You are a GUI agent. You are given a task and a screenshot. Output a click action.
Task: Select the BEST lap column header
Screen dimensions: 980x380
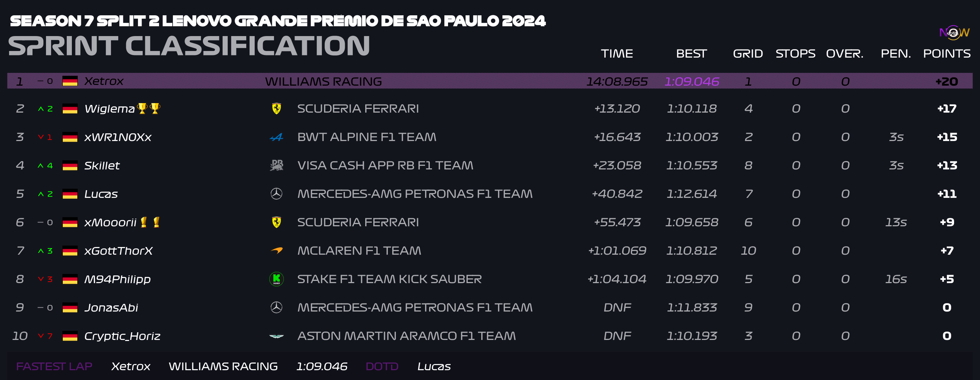click(x=692, y=54)
